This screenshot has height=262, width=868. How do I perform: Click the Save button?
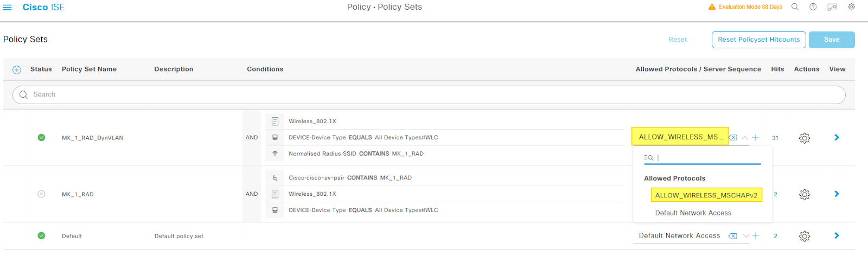point(831,40)
